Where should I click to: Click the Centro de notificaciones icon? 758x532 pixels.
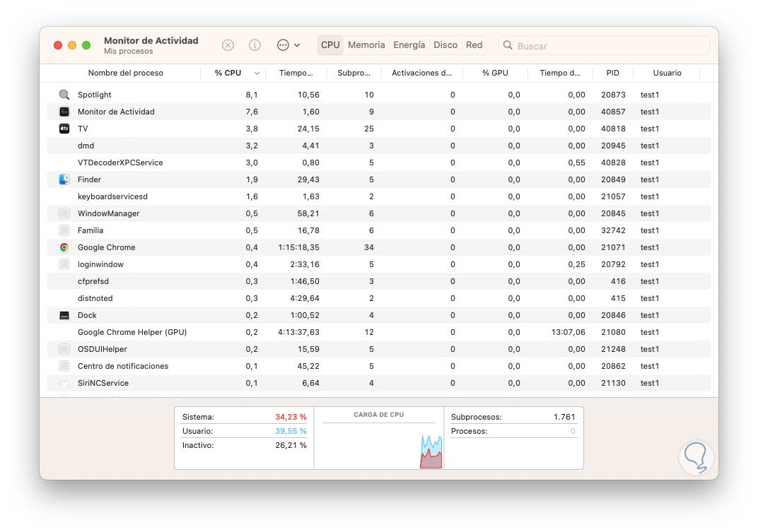pyautogui.click(x=64, y=366)
